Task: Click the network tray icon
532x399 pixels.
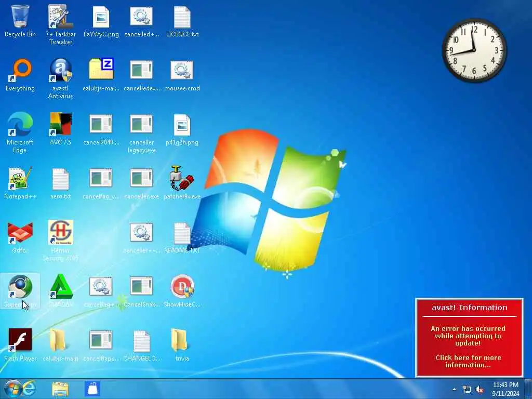Action: (x=467, y=390)
